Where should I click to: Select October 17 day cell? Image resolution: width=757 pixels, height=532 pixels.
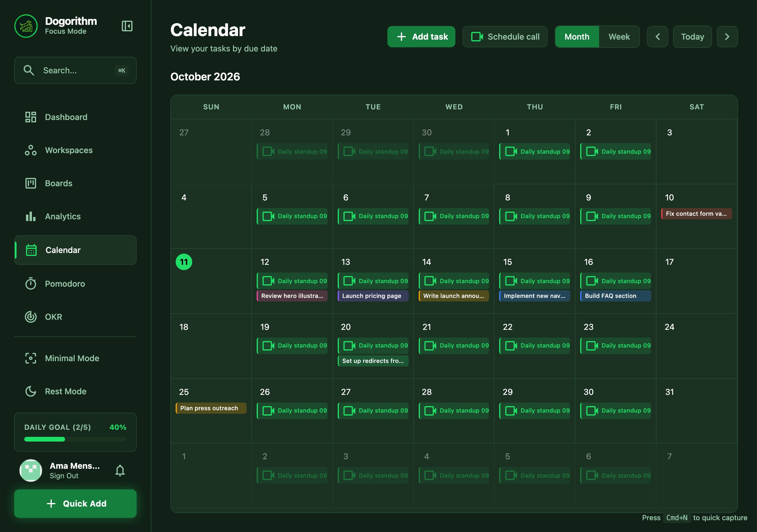tap(696, 281)
